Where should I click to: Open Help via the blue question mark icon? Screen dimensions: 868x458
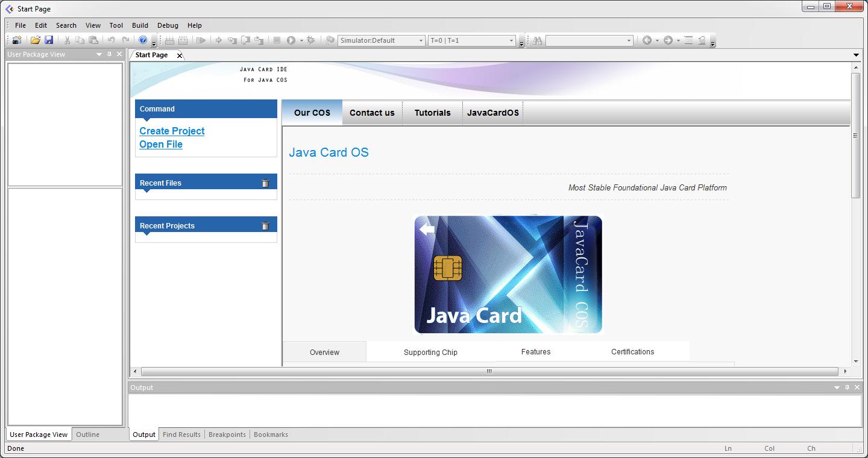(x=143, y=40)
